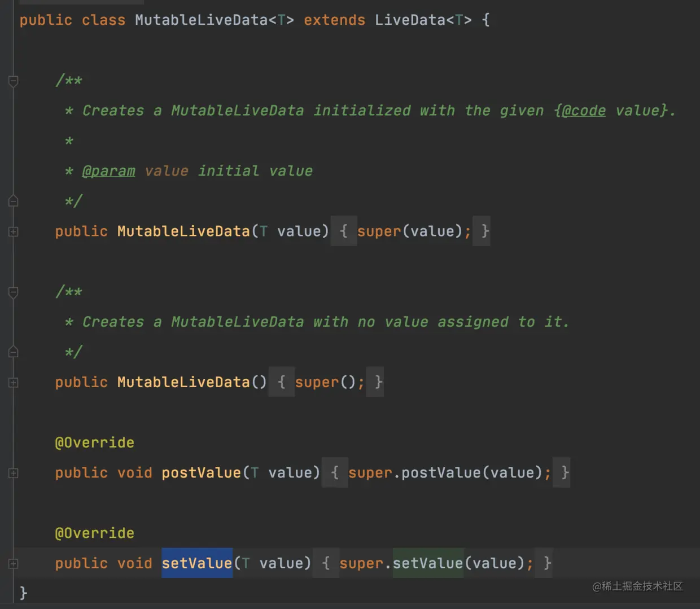Click fold end marker of second Javadoc comment

coord(14,352)
